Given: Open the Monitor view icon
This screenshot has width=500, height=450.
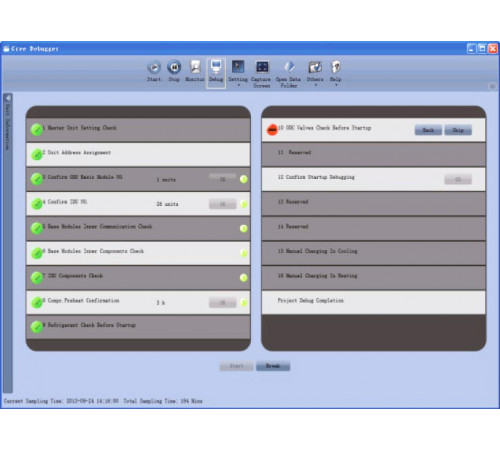Looking at the screenshot, I should pyautogui.click(x=195, y=68).
